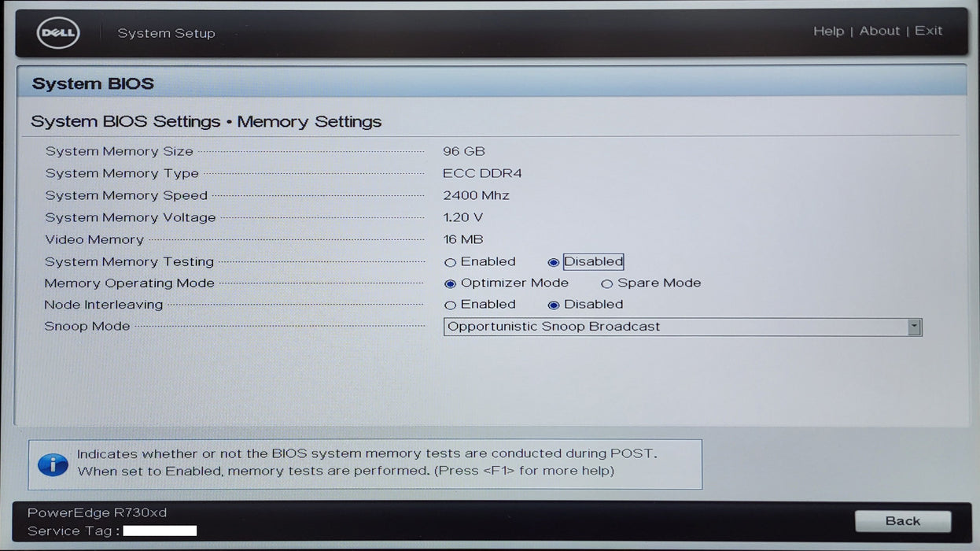Click the blue information icon
This screenshot has height=551, width=980.
click(x=53, y=464)
